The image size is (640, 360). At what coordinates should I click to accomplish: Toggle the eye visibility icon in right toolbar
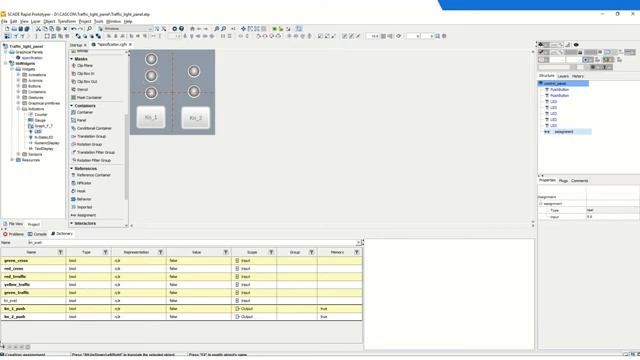tap(576, 45)
